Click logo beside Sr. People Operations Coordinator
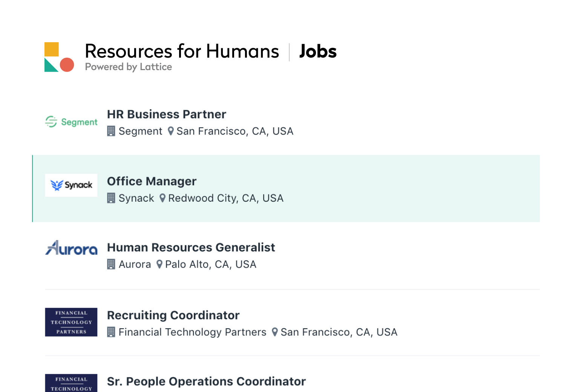 point(71,383)
